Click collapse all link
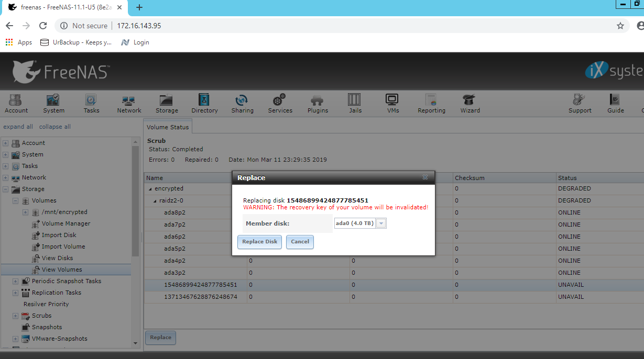This screenshot has height=359, width=644. [55, 127]
